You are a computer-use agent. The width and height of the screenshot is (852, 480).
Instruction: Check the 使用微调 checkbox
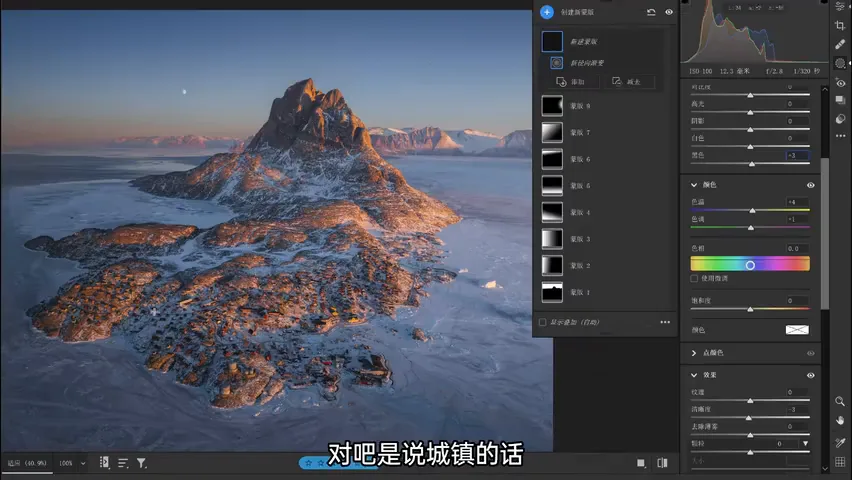tap(694, 278)
